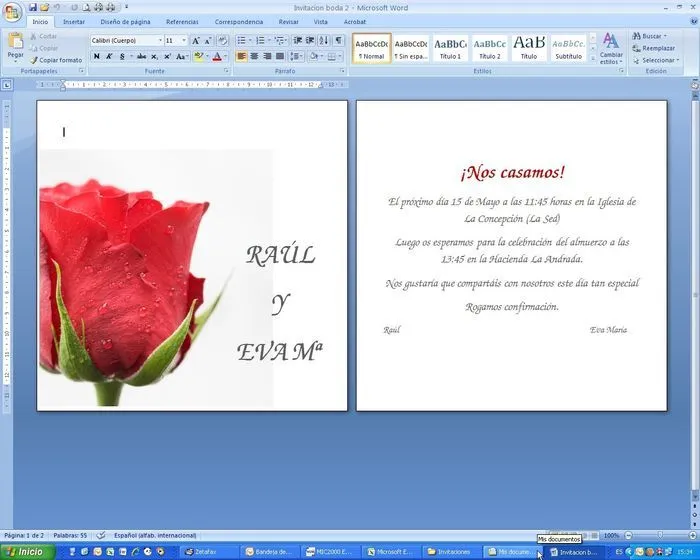This screenshot has width=700, height=560.
Task: Switch to the Insertar tab
Action: click(x=74, y=21)
